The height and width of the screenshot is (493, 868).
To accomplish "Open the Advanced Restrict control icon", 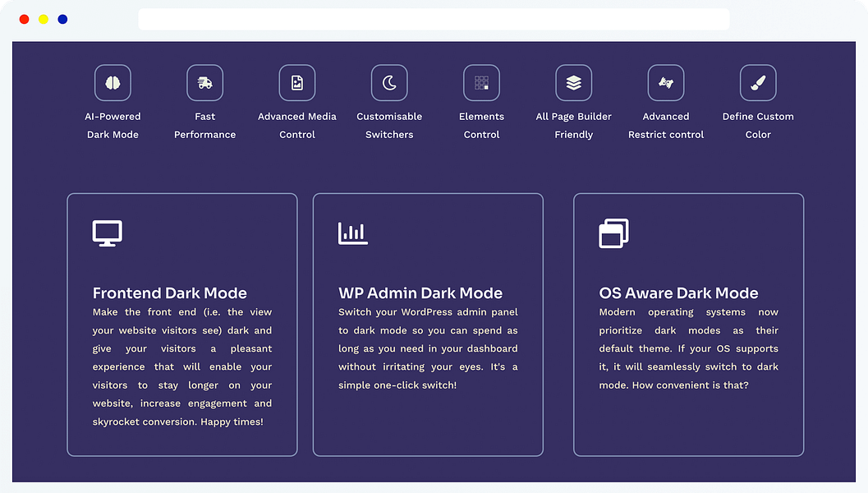I will (666, 83).
